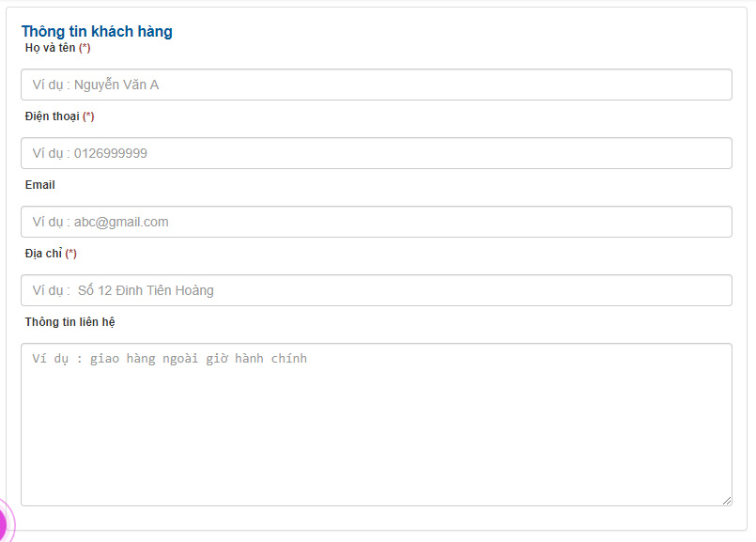The image size is (756, 542).
Task: Click the required asterisk beside Họ và tên
Action: coord(85,48)
